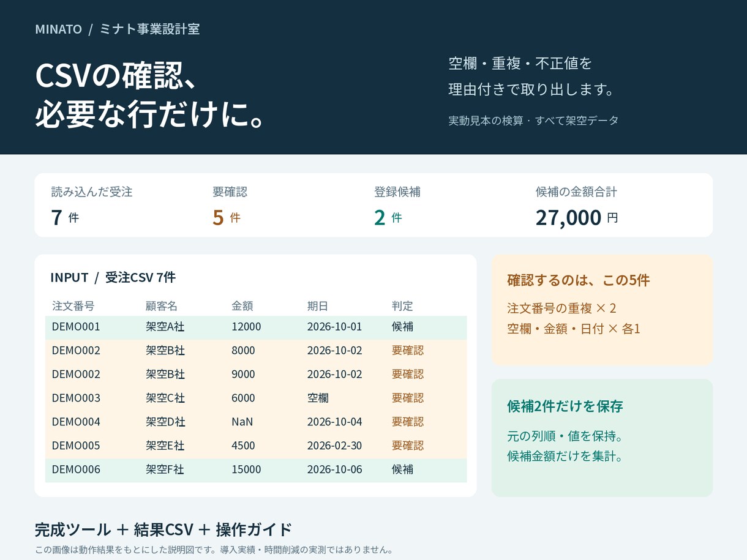The height and width of the screenshot is (560, 747).
Task: Click '要確認' in the 9000 amount row
Action: click(x=408, y=375)
